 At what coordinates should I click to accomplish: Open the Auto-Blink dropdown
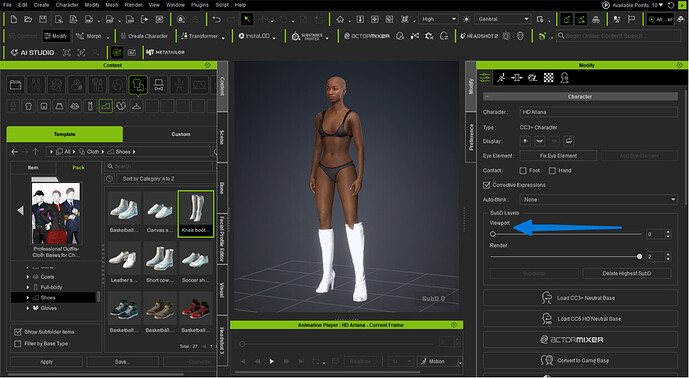(x=598, y=200)
